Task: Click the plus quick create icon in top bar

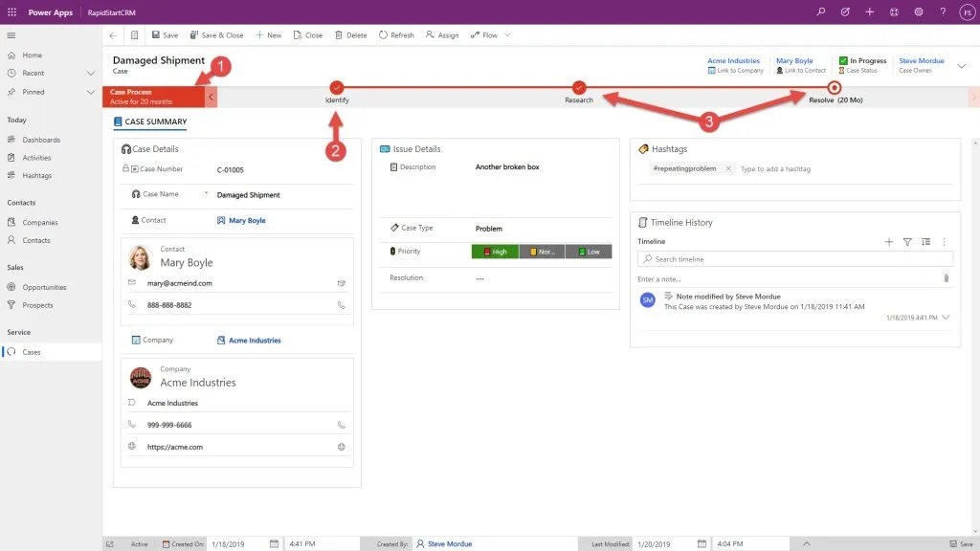Action: point(869,11)
